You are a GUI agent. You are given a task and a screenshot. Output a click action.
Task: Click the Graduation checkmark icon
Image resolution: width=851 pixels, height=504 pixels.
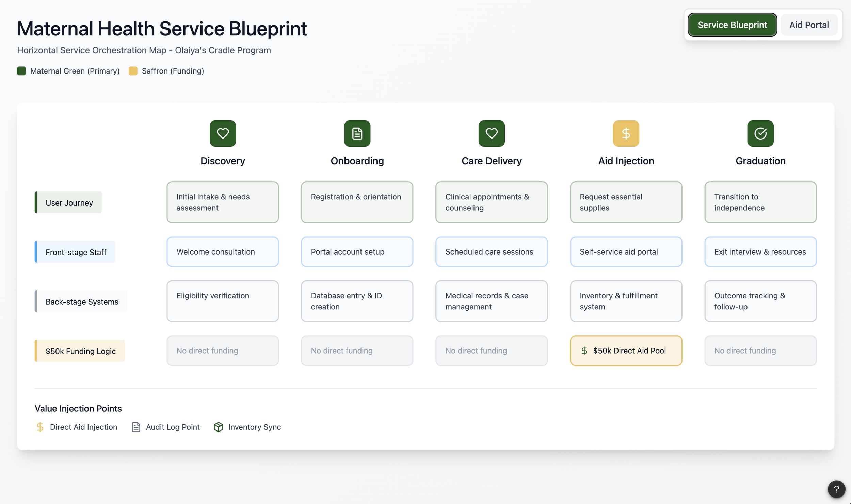pyautogui.click(x=760, y=133)
